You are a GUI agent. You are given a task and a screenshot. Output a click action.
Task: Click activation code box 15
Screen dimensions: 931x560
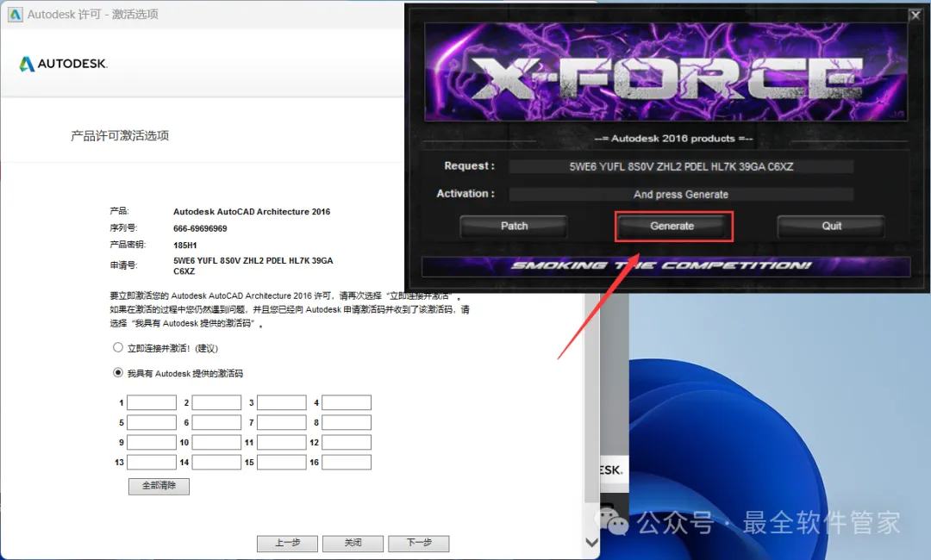point(281,462)
